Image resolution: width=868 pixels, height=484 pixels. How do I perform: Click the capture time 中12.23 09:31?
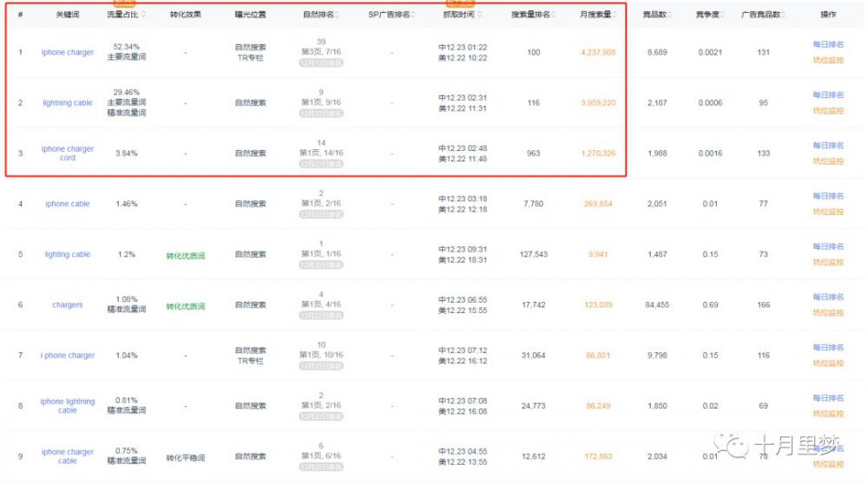pyautogui.click(x=463, y=249)
